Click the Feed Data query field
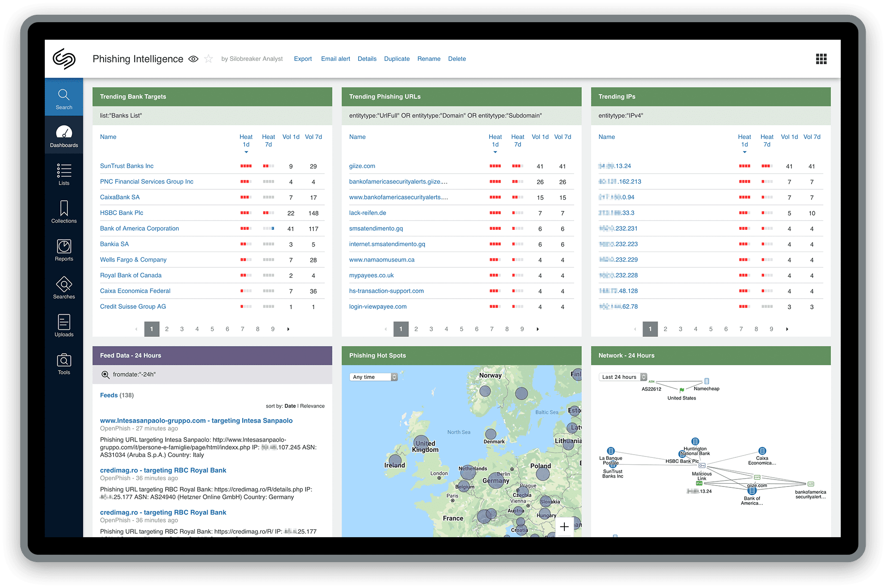 212,374
